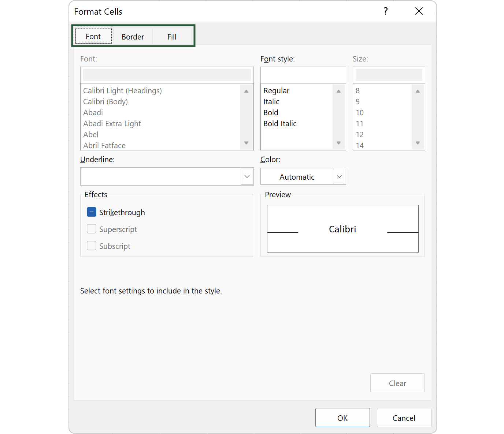Viewport: 504px width, 434px height.
Task: Enable the Superscript checkbox
Action: click(x=92, y=229)
